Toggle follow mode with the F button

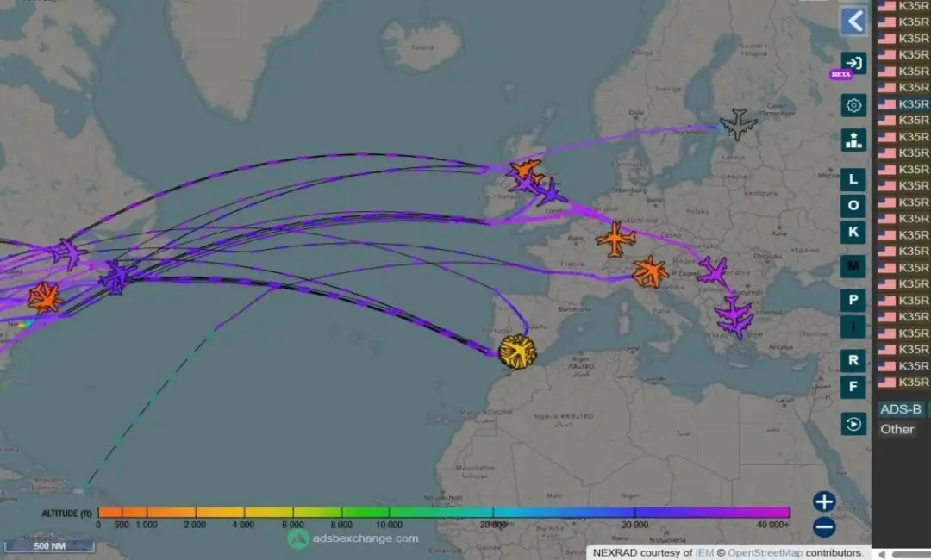(x=853, y=387)
